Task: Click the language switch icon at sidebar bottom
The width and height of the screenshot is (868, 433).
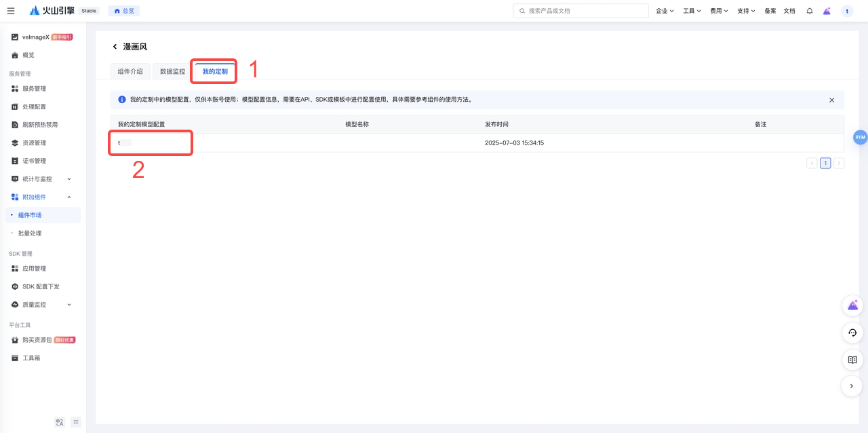Action: click(60, 422)
